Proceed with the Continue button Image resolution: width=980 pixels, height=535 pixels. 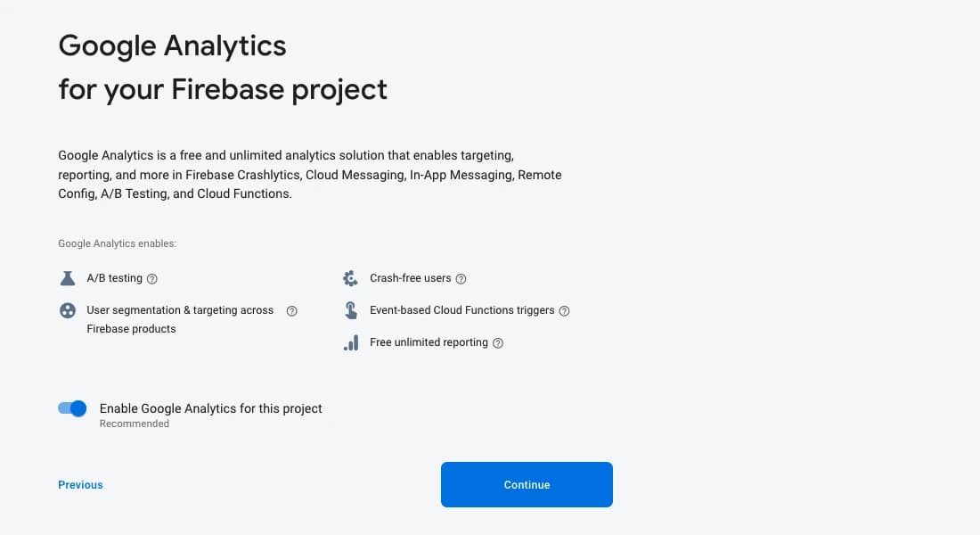[527, 485]
